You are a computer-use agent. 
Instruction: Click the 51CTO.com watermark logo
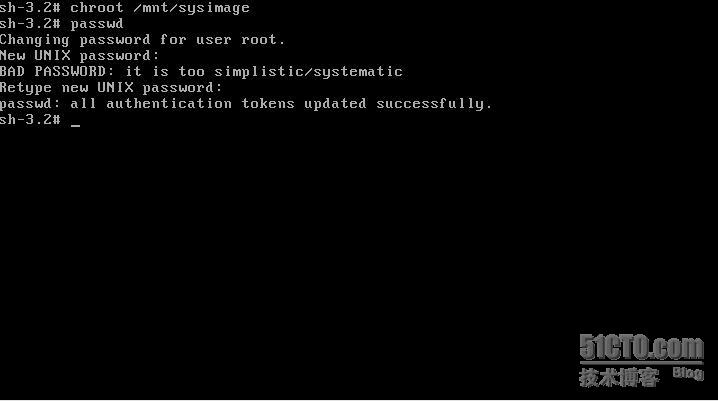[641, 347]
